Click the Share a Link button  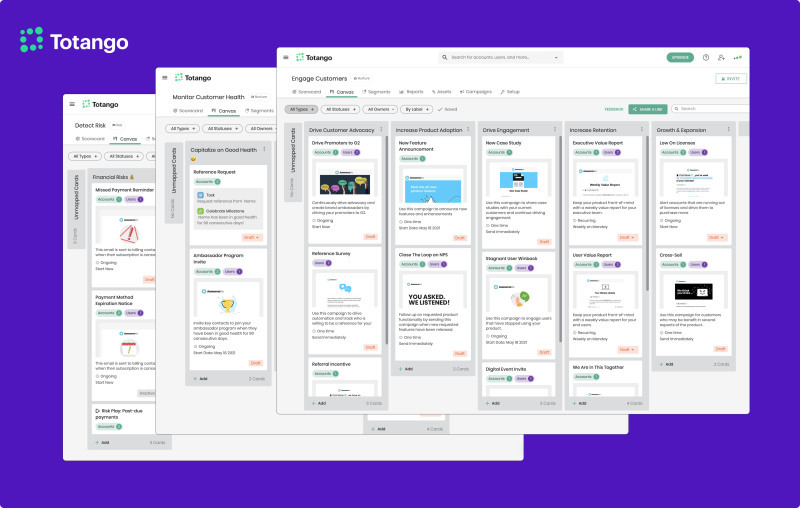click(647, 109)
